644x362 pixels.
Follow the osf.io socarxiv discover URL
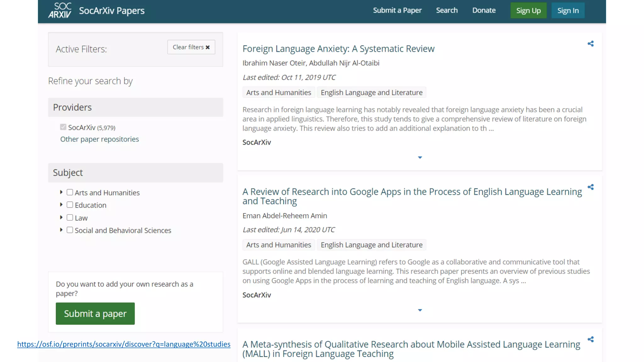pos(124,344)
